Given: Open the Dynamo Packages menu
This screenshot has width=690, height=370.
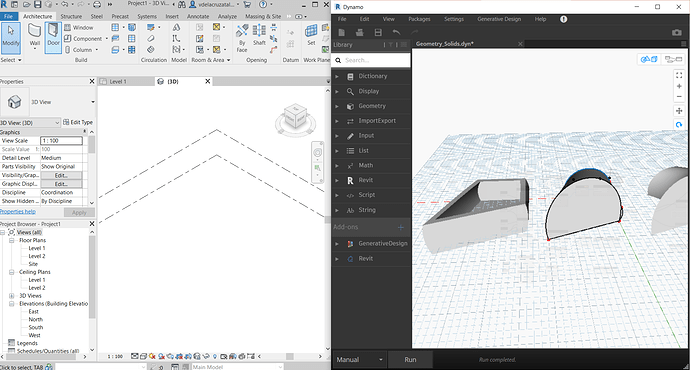Looking at the screenshot, I should pos(419,19).
